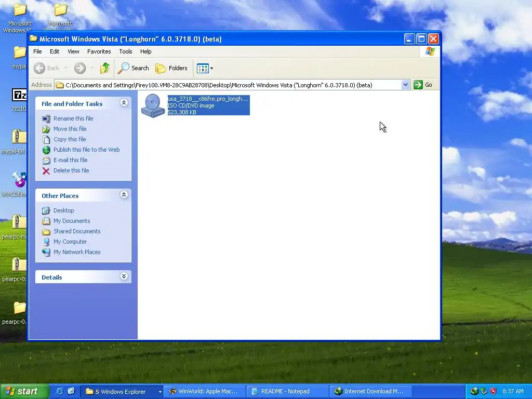Open the Tools menu
Image resolution: width=532 pixels, height=399 pixels.
(126, 51)
